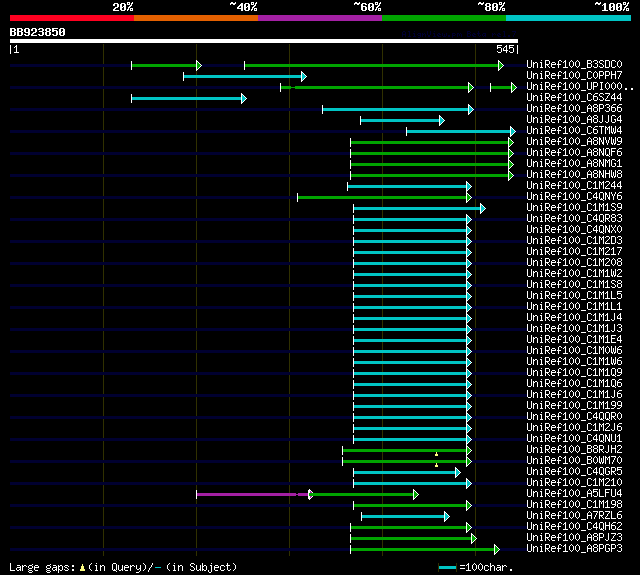Click the cyan alignment bar for UniRef100_C6SZ44
The width and height of the screenshot is (640, 575).
(x=187, y=98)
